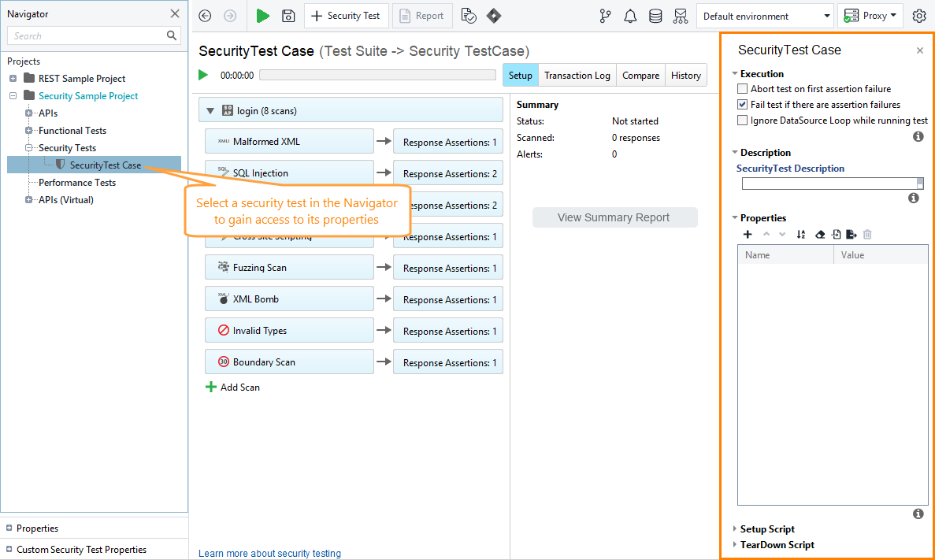Save the project using the save icon
The width and height of the screenshot is (935, 560).
(288, 16)
